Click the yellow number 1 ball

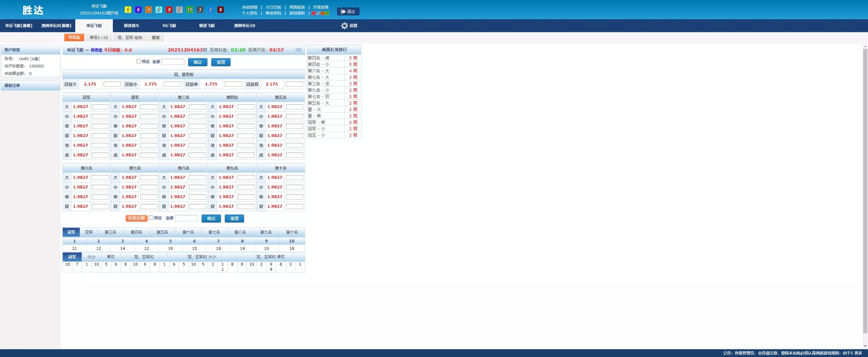128,10
